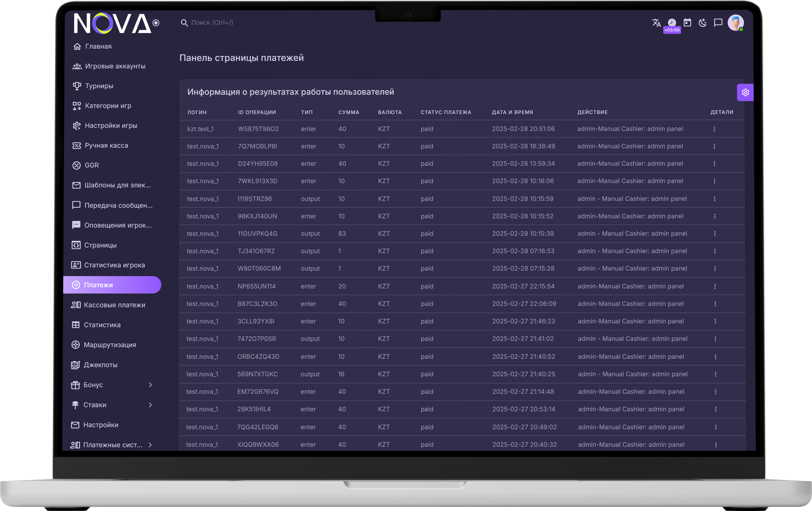This screenshot has width=812, height=511.
Task: Expand the Бонус submenu
Action: 150,385
